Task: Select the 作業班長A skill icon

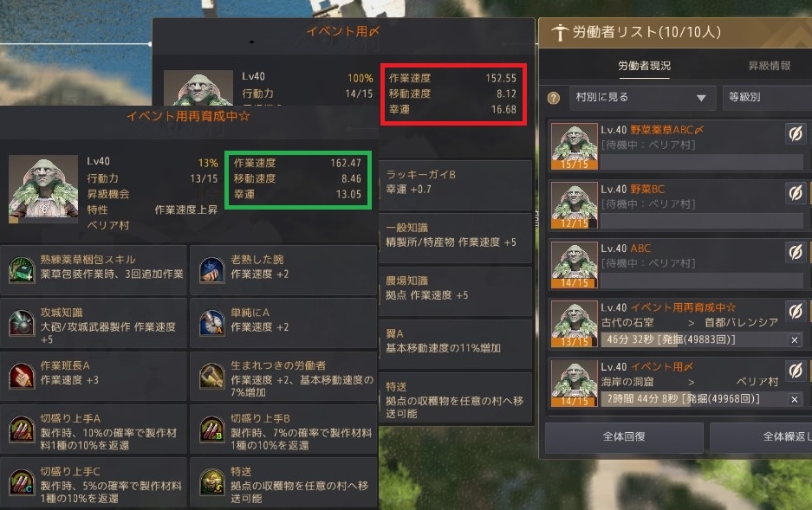Action: tap(22, 376)
